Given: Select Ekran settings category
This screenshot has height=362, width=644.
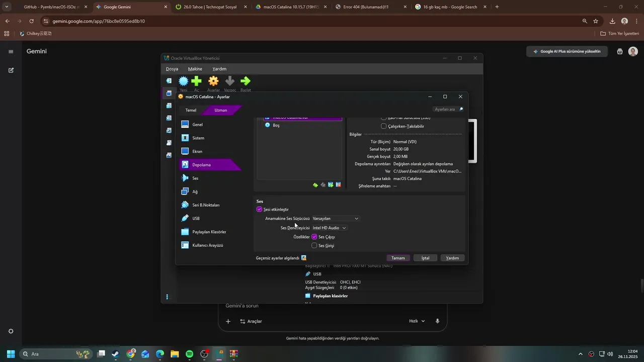Looking at the screenshot, I should 210,151.
